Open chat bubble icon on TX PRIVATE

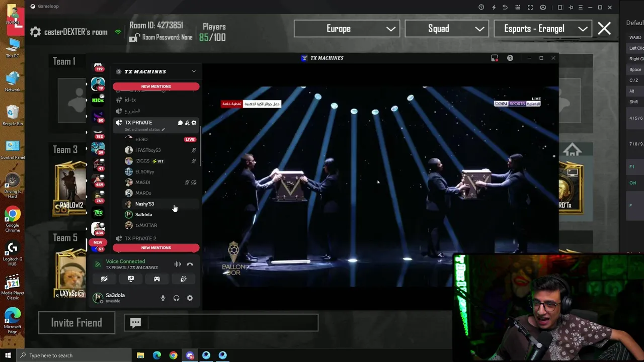pyautogui.click(x=180, y=123)
